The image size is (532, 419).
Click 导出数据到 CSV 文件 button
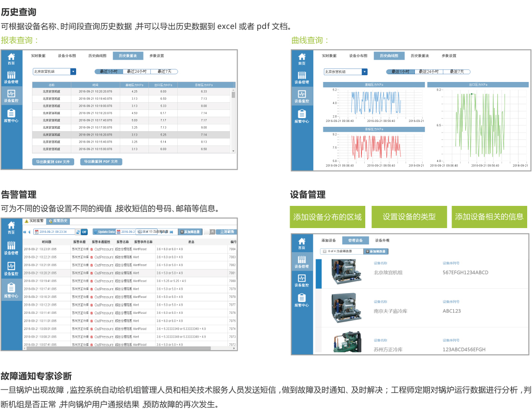click(x=53, y=162)
